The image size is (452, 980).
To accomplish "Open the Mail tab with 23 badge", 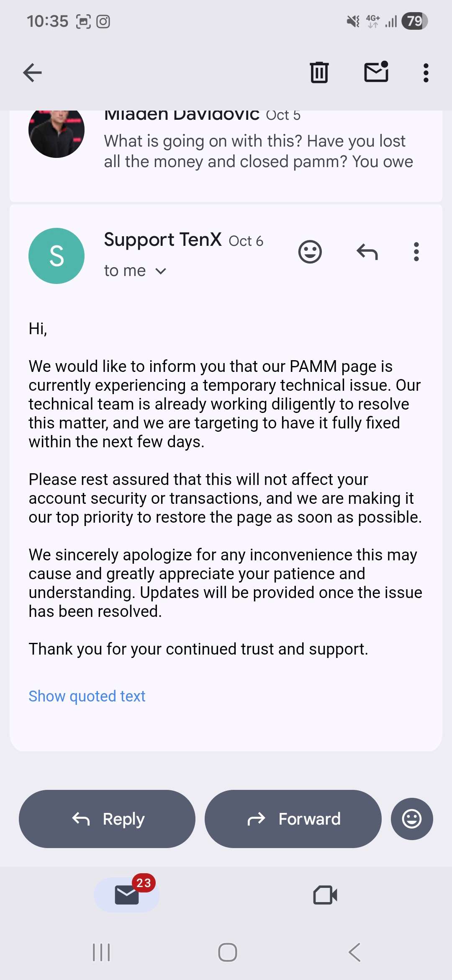I will coord(127,895).
